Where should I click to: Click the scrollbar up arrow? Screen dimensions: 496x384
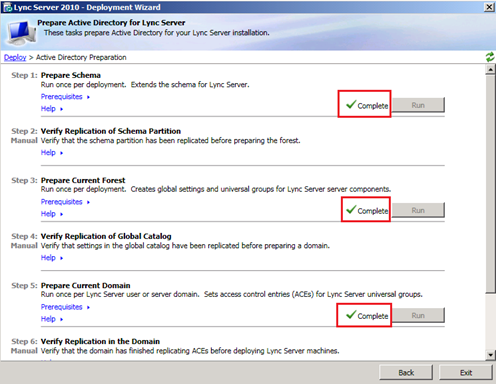tap(490, 69)
